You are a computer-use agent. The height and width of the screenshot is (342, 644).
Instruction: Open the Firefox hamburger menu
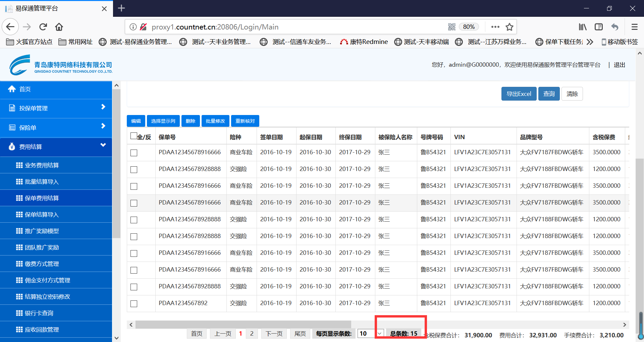(634, 27)
